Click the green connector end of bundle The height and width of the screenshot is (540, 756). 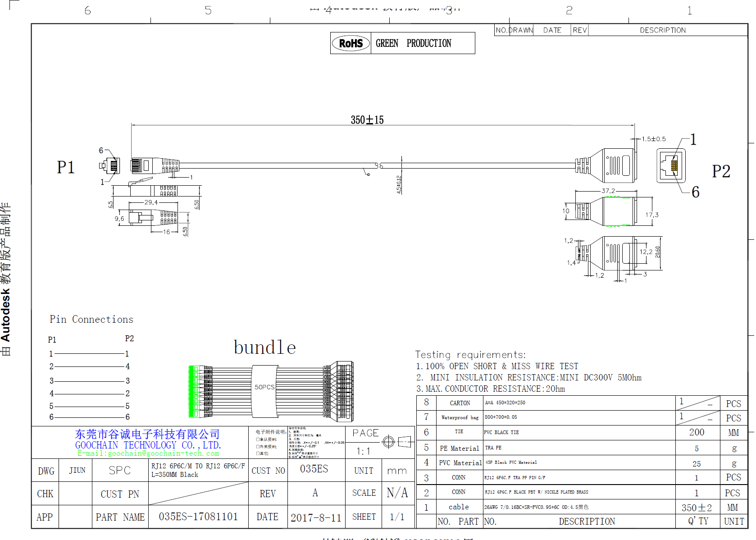(x=194, y=391)
